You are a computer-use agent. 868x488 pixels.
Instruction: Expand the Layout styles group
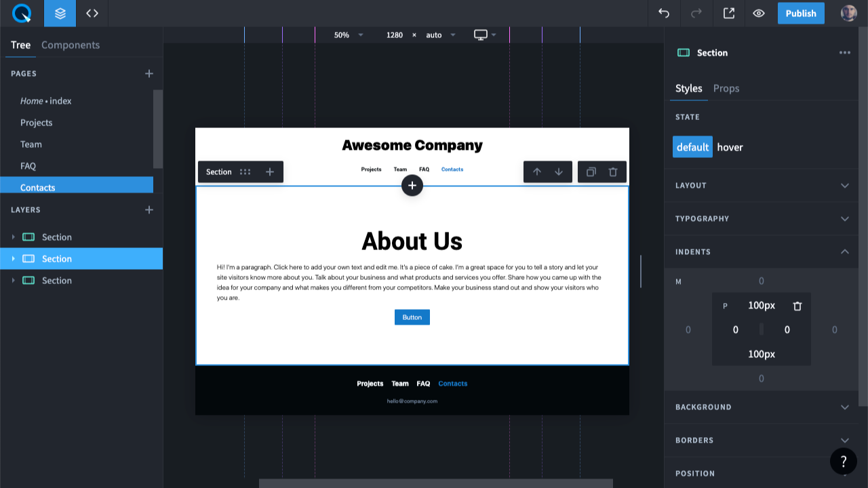[x=844, y=186]
